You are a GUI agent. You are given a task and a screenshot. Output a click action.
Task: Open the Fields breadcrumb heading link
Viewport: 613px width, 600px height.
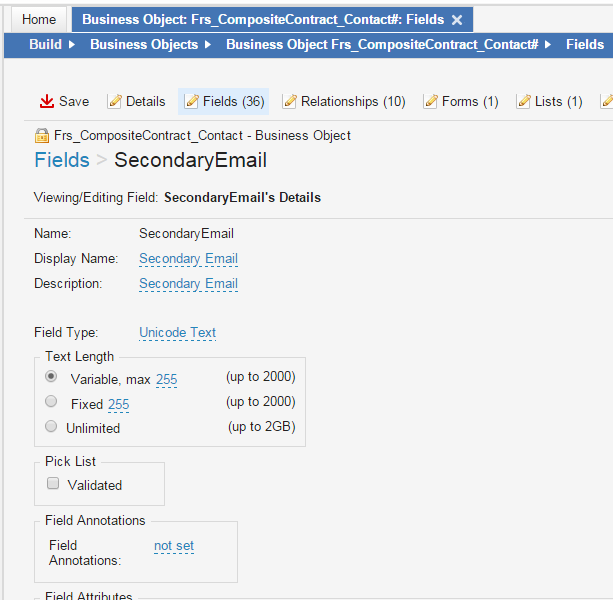coord(61,161)
